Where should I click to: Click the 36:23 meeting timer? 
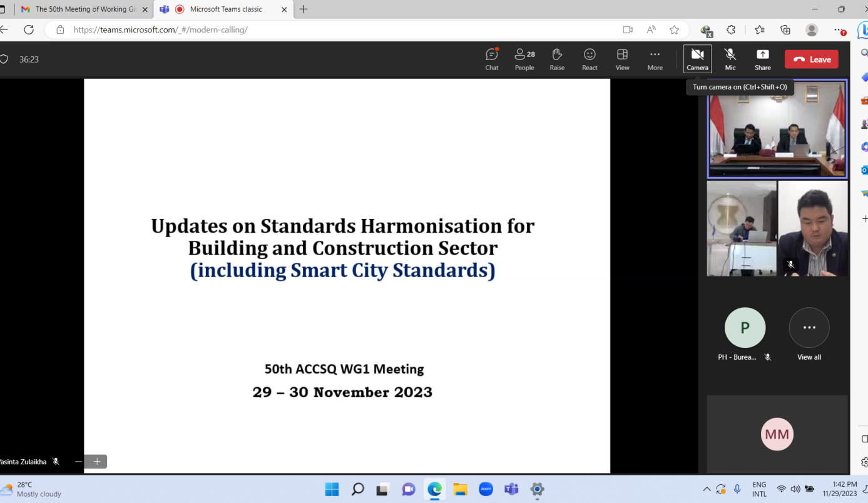(x=29, y=59)
